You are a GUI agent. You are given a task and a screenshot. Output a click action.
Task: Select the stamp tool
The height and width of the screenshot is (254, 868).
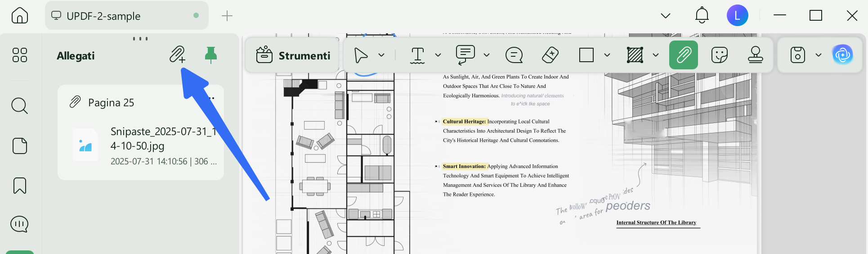click(x=756, y=55)
